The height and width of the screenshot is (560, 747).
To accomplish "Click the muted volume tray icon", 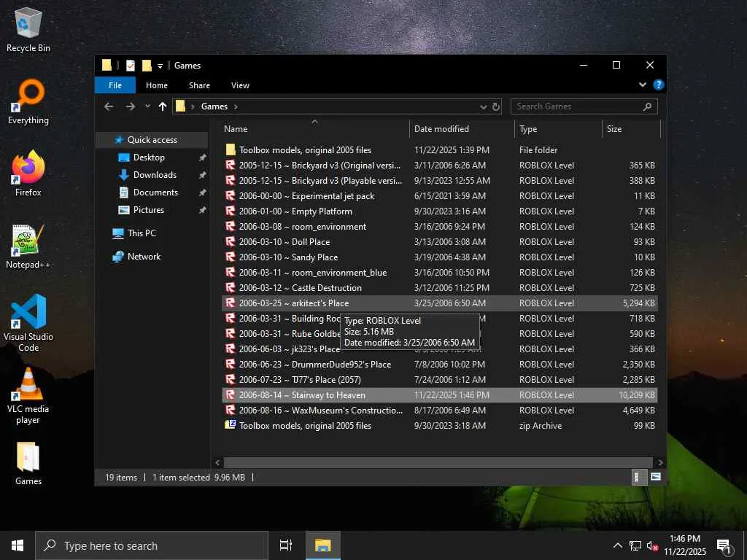I will click(652, 545).
